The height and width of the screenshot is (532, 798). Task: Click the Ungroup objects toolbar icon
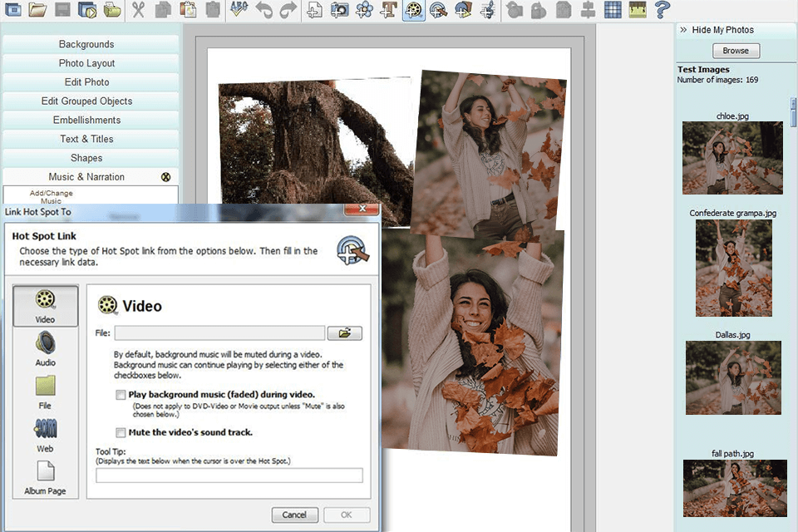539,9
